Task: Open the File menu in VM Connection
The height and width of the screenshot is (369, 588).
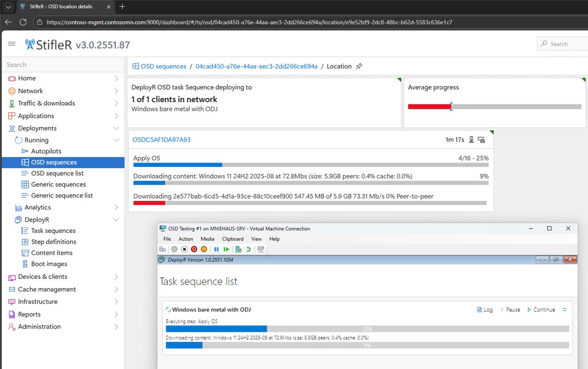Action: 167,239
